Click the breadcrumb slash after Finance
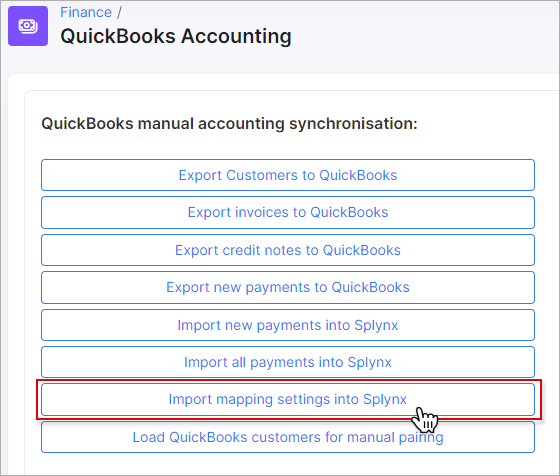The width and height of the screenshot is (560, 476). coord(119,12)
